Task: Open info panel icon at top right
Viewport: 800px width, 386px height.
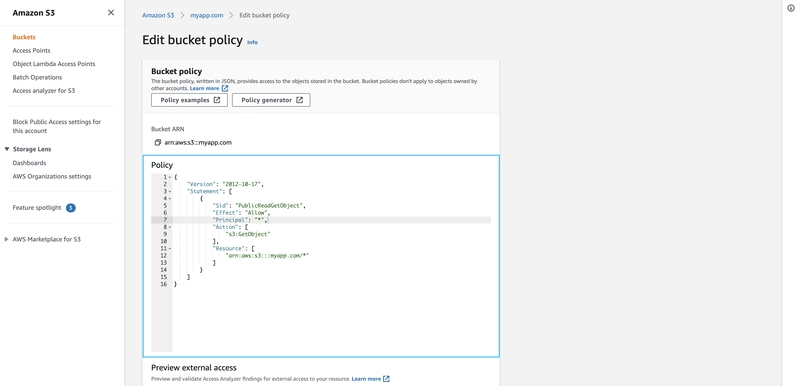Action: pos(791,8)
